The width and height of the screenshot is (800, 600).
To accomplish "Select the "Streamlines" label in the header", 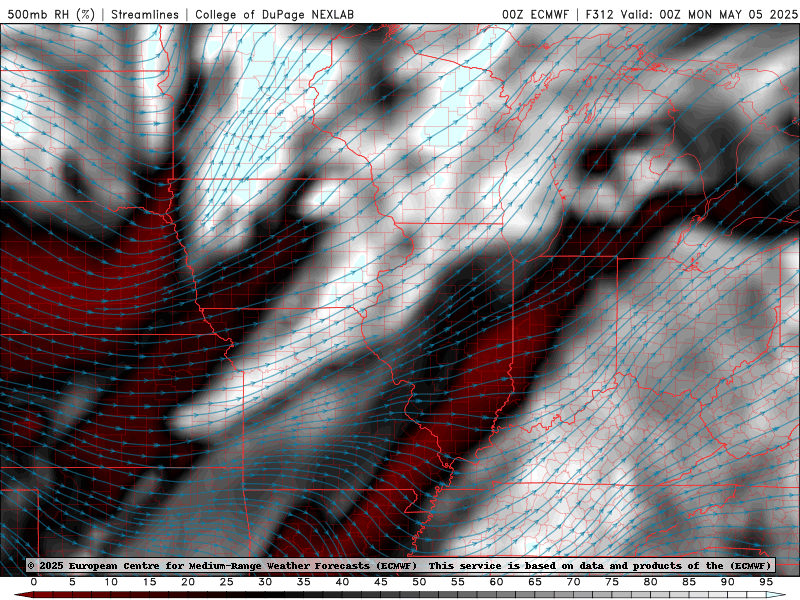I will (x=145, y=14).
